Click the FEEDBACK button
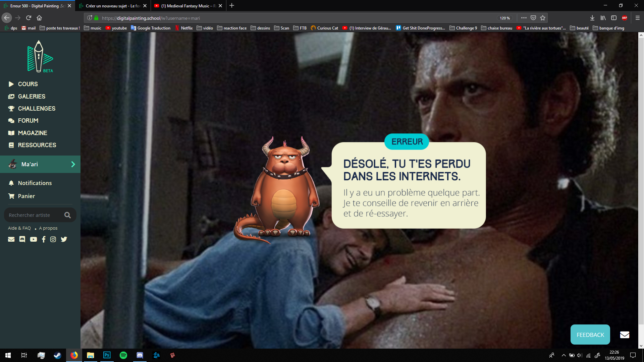 [x=590, y=334]
